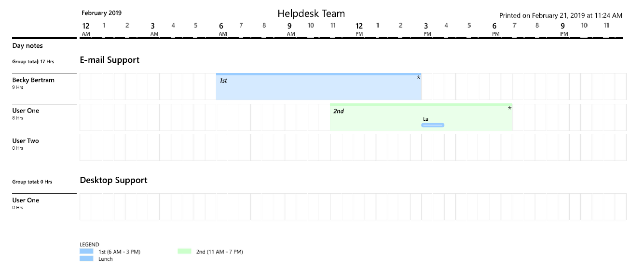The image size is (644, 269).
Task: Click the February 2019 date label
Action: click(101, 13)
